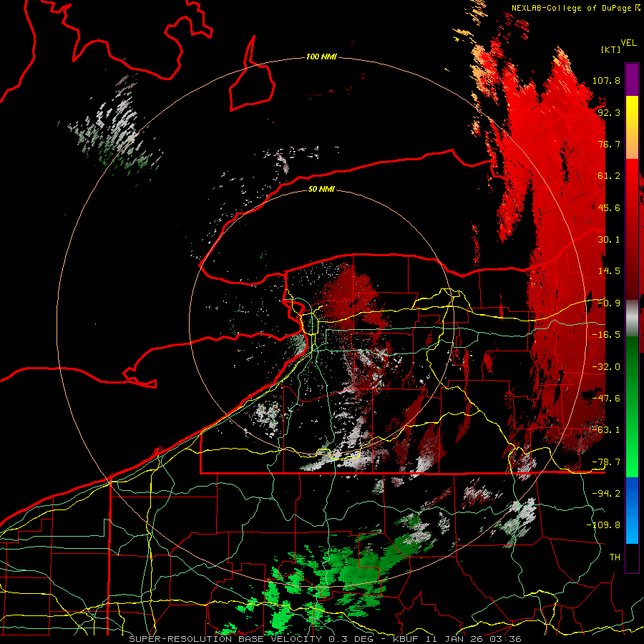Click the -63.1 velocity scale value
This screenshot has height=644, width=644.
(x=606, y=429)
